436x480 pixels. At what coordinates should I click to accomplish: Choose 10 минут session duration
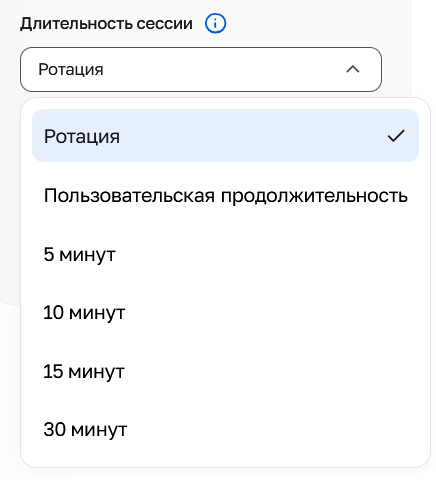[x=225, y=313]
